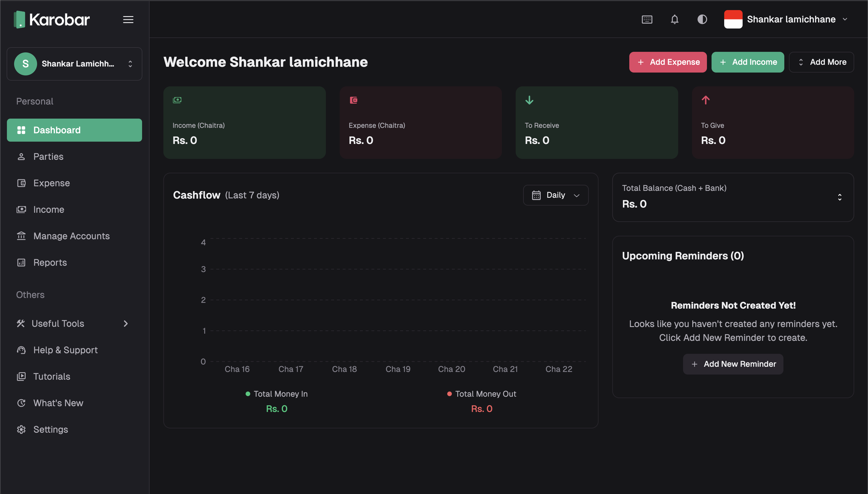Screen dimensions: 868x494
Task: Click the Karobar logo
Action: coord(51,19)
